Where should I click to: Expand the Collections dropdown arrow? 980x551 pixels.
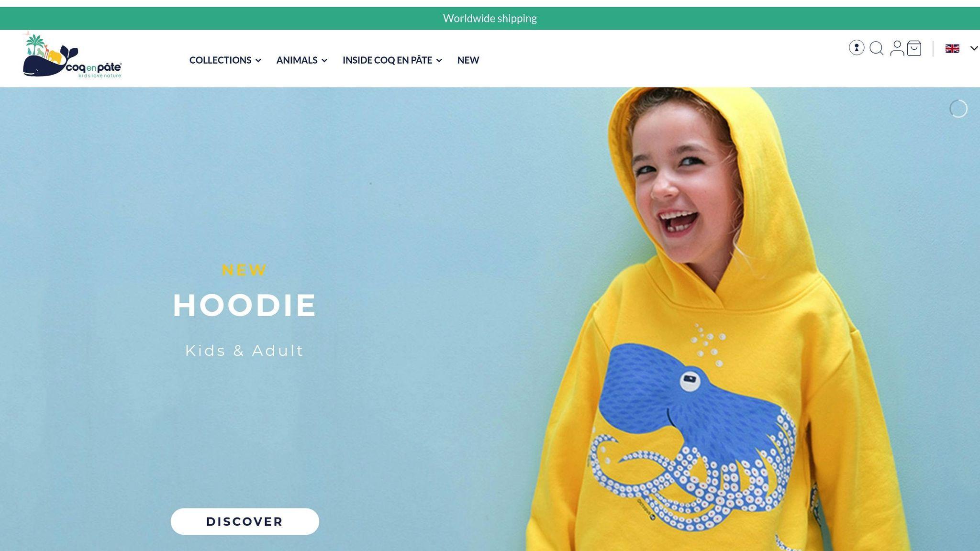[258, 61]
